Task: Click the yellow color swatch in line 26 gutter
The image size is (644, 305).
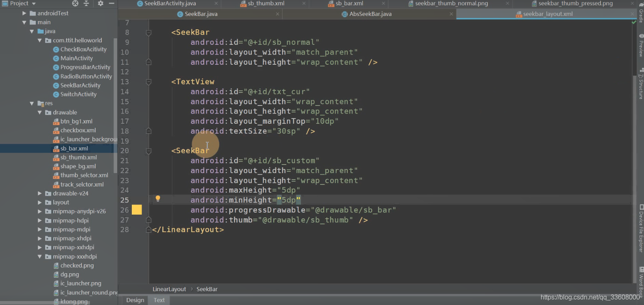Action: click(137, 210)
